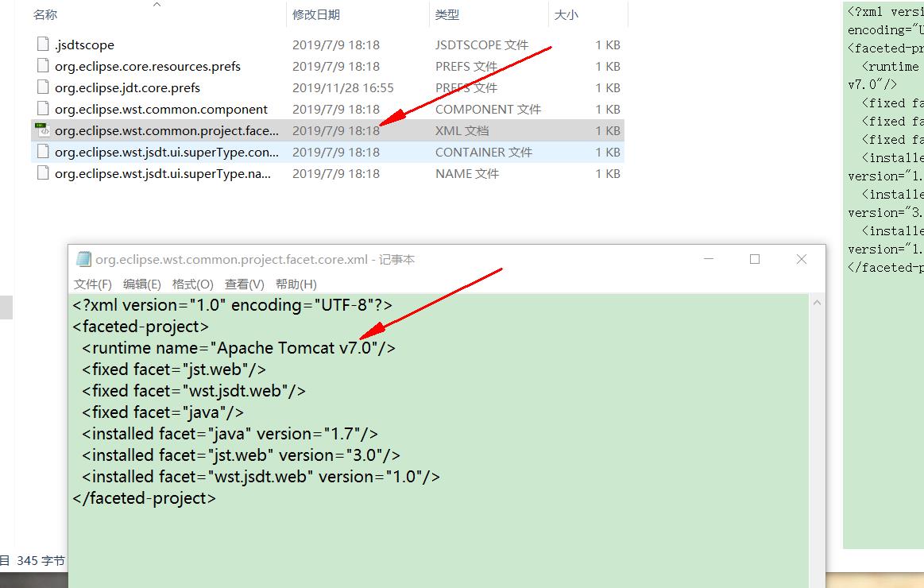Sort files by 大小 column header
924x588 pixels.
pyautogui.click(x=566, y=15)
